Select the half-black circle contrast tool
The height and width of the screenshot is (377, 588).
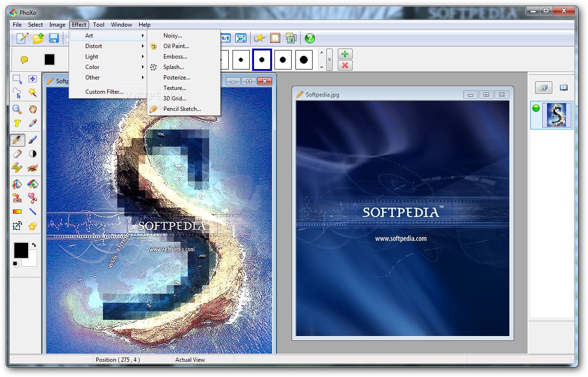pos(32,154)
